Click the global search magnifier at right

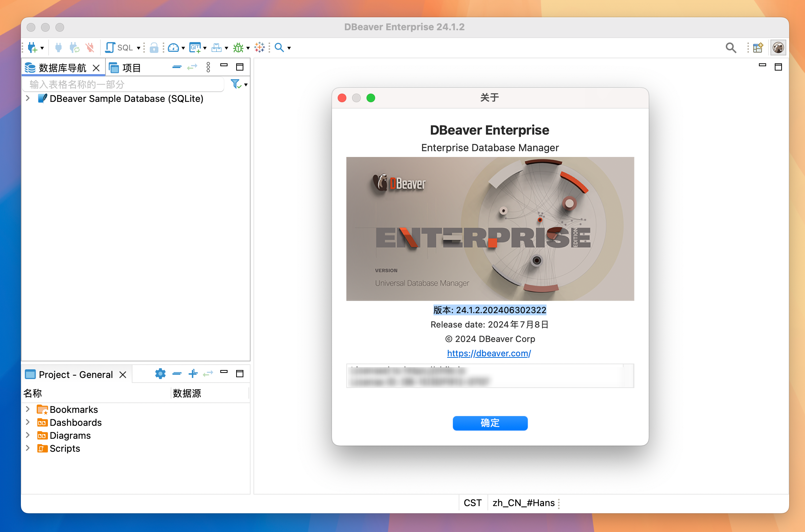coord(731,48)
